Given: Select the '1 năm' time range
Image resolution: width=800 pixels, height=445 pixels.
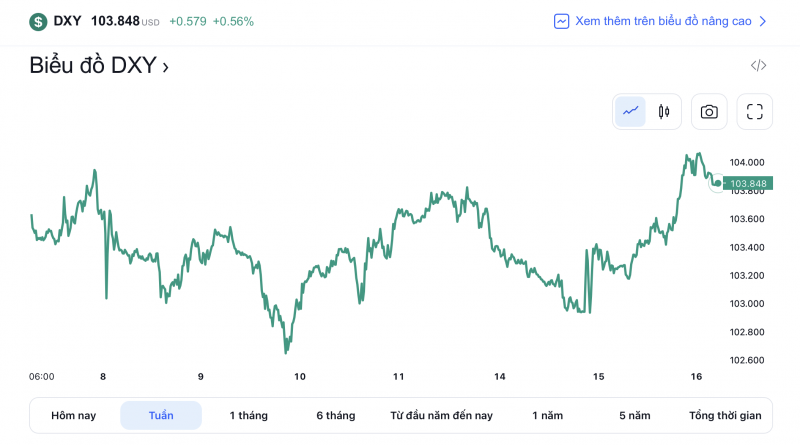Looking at the screenshot, I should 547,416.
